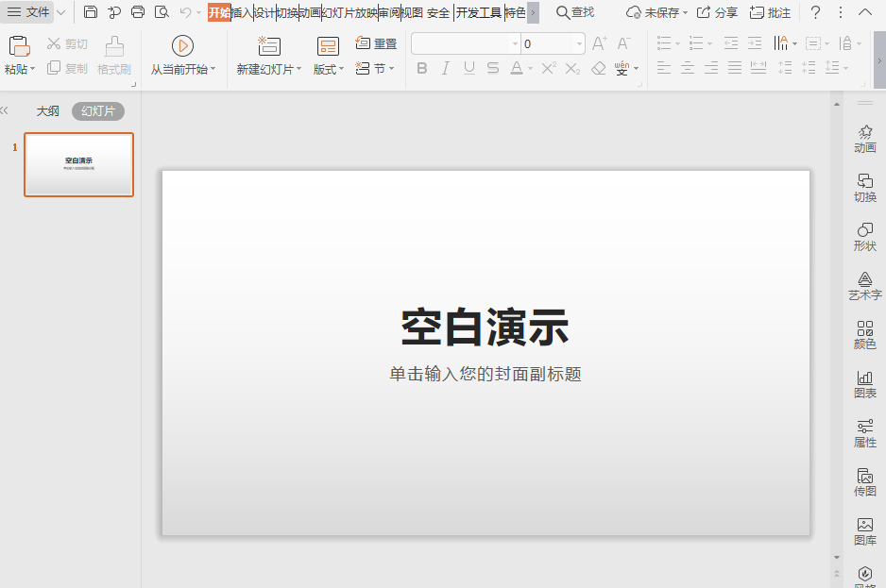Open the Animation (动画) side panel
The width and height of the screenshot is (886, 588).
pos(864,139)
